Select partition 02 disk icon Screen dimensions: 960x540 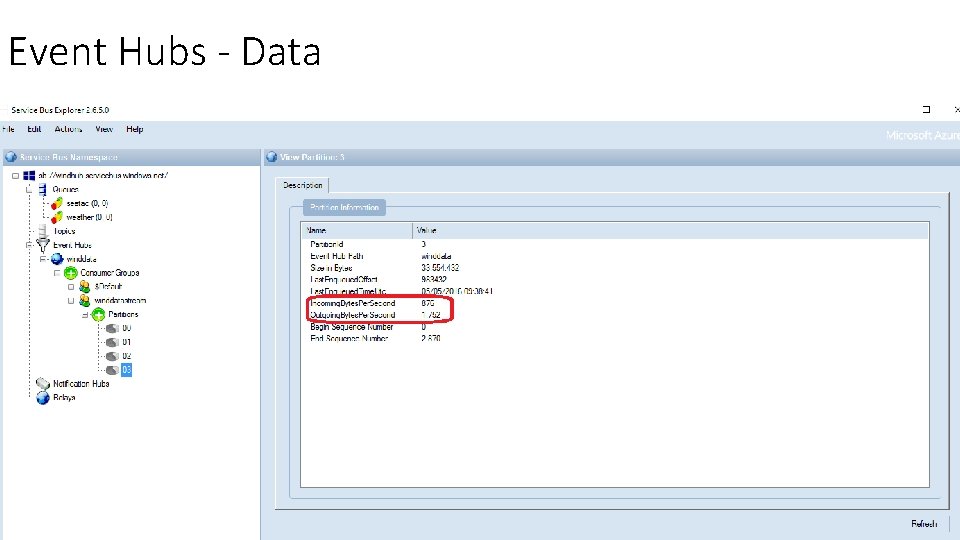(112, 356)
